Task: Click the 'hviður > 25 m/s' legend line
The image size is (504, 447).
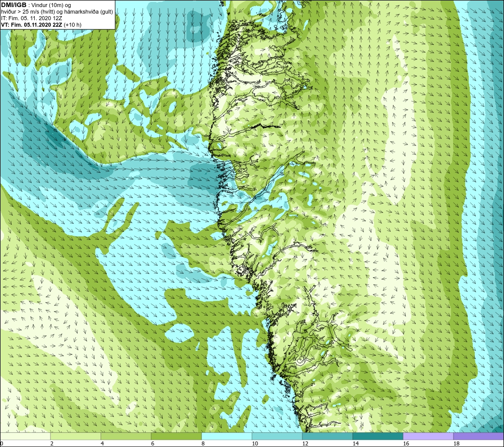Action: tap(57, 12)
